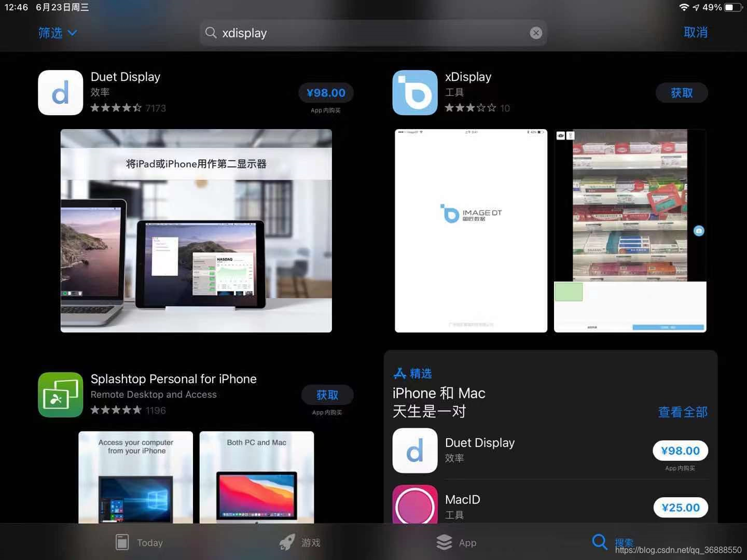Switch to the Today tab
This screenshot has height=560, width=747.
point(139,542)
